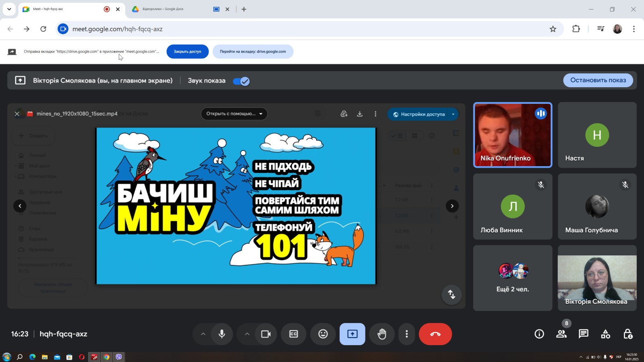This screenshot has width=644, height=362.
Task: Click the Настройки доступа button
Action: click(419, 114)
